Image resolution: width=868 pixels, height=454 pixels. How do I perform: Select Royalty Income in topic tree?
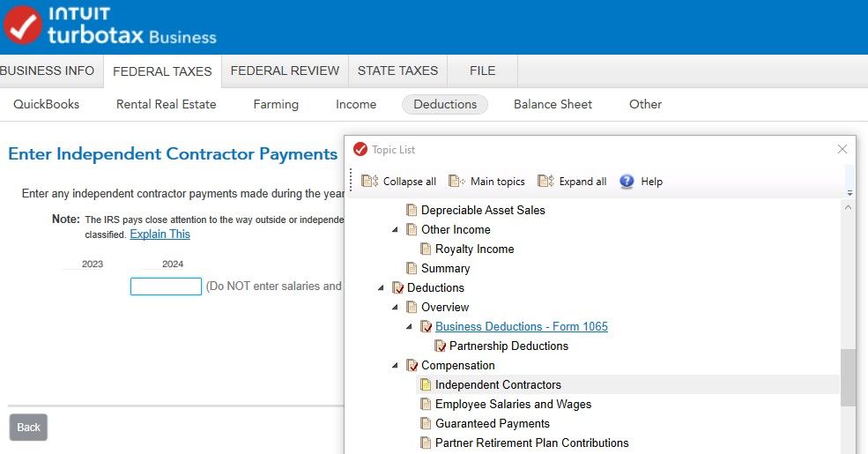point(474,249)
